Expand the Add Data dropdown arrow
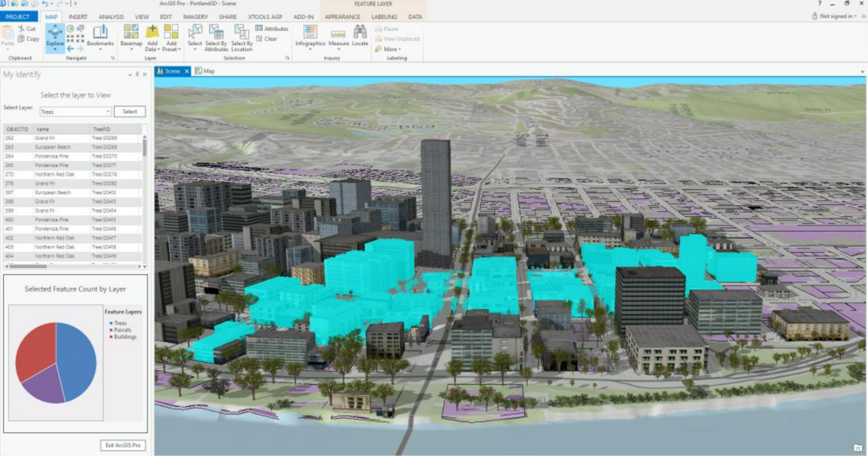Screen dimensions: 868x456 tap(159, 49)
